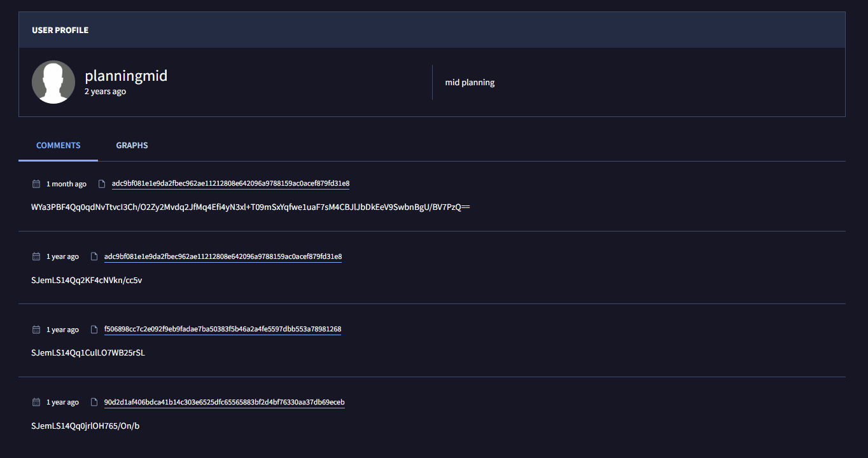Click the planningmid profile avatar

click(53, 82)
